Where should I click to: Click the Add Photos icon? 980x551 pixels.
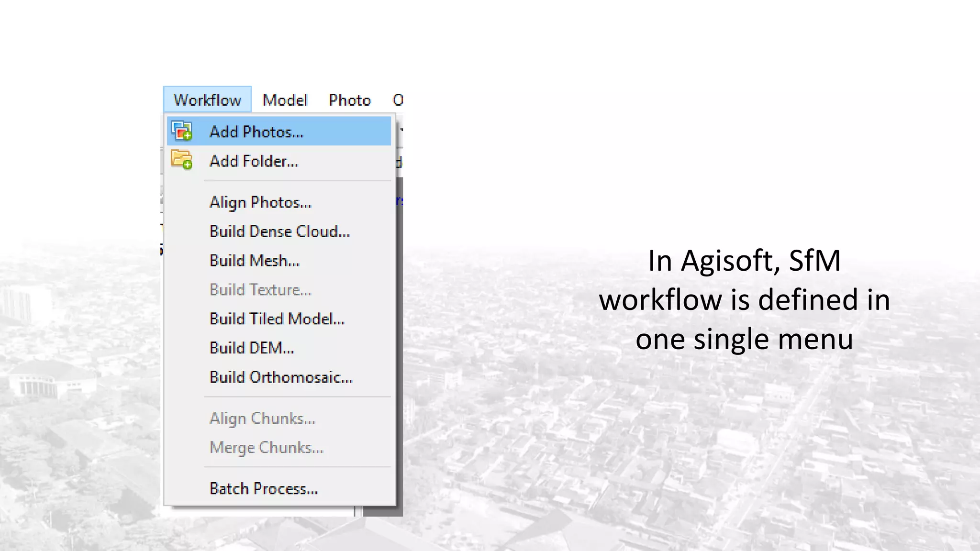coord(182,131)
